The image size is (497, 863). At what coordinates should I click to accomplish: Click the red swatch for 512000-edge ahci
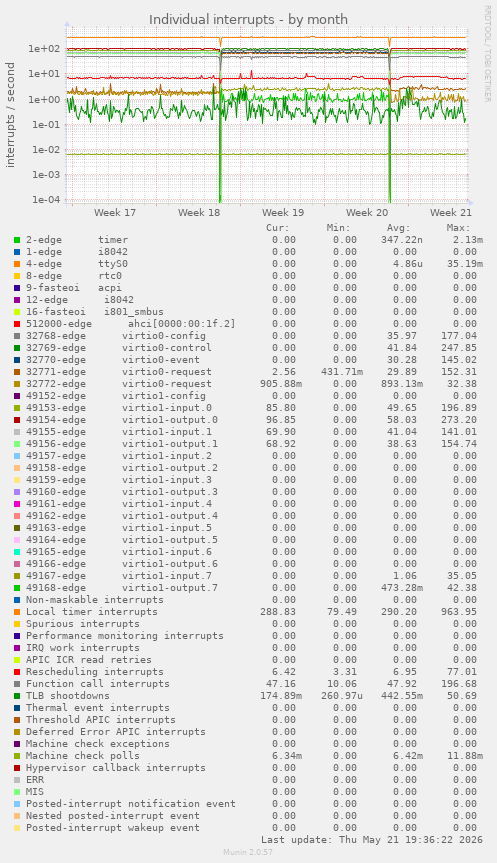(17, 324)
